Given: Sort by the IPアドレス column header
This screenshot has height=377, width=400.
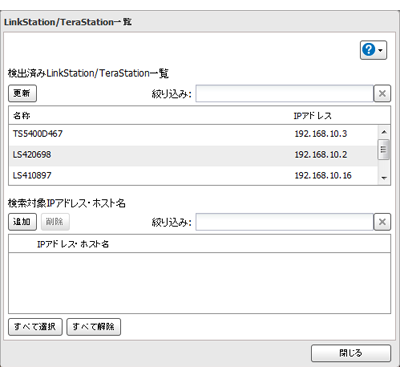Looking at the screenshot, I should click(312, 116).
